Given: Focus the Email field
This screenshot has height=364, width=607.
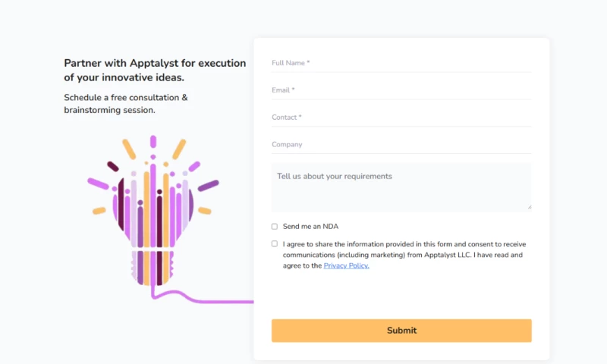Looking at the screenshot, I should (x=401, y=90).
